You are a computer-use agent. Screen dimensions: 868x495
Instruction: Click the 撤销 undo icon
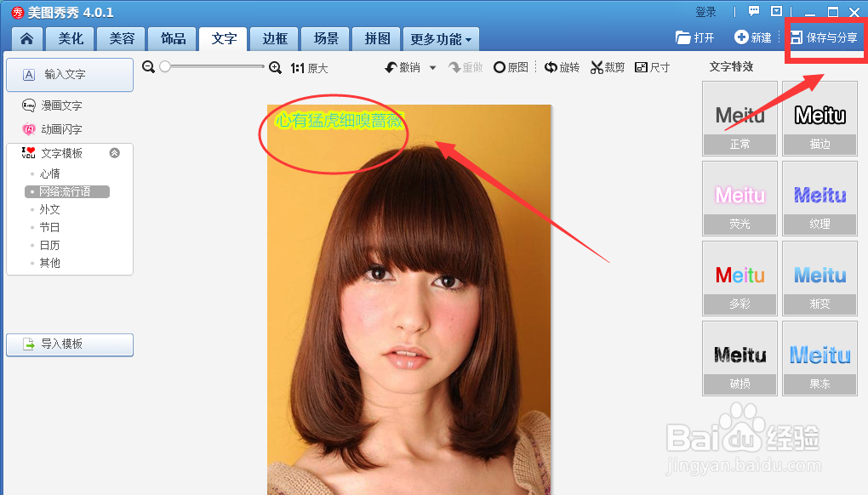click(391, 67)
